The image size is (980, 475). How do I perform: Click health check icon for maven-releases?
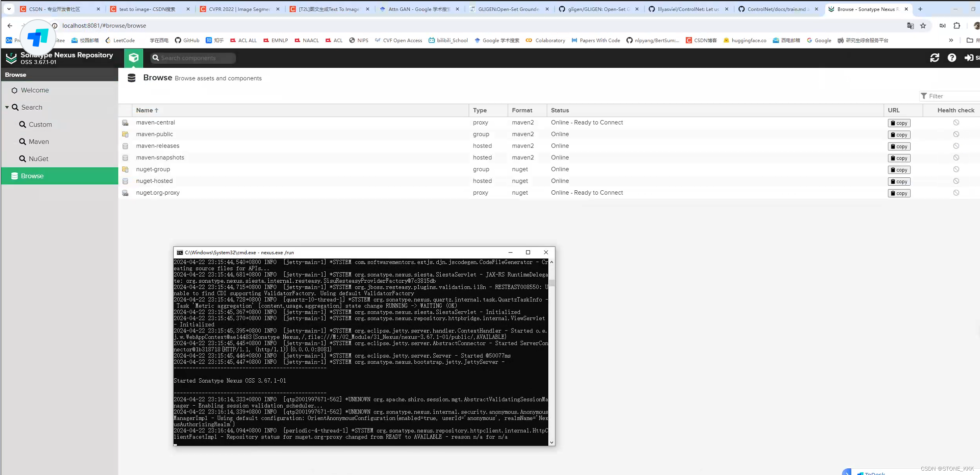(956, 146)
